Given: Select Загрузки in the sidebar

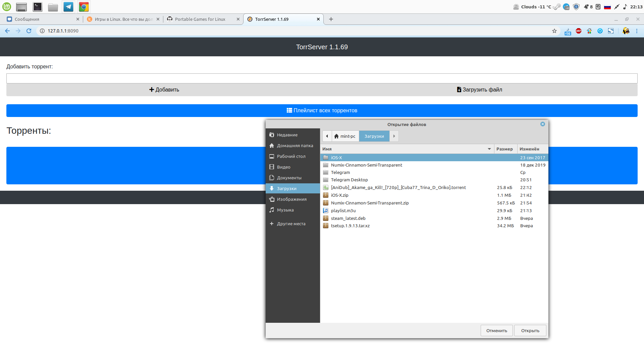Looking at the screenshot, I should tap(293, 188).
